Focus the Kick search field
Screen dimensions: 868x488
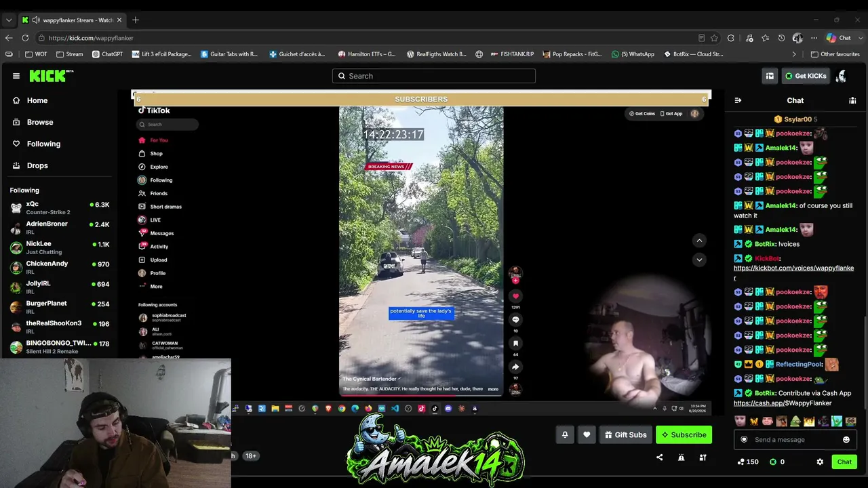(434, 76)
